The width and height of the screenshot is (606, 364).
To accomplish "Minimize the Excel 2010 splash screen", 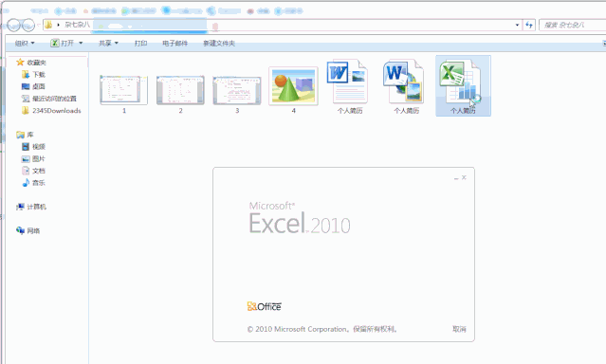I will (456, 178).
